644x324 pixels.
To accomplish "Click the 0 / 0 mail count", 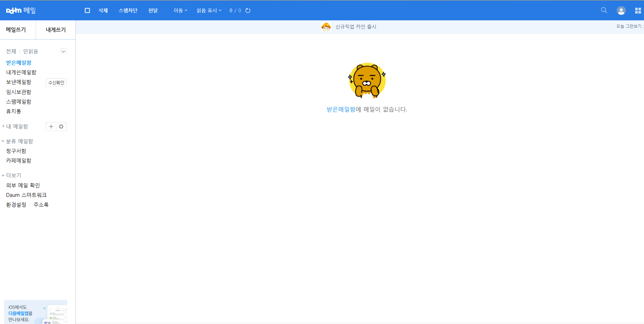I will (235, 11).
